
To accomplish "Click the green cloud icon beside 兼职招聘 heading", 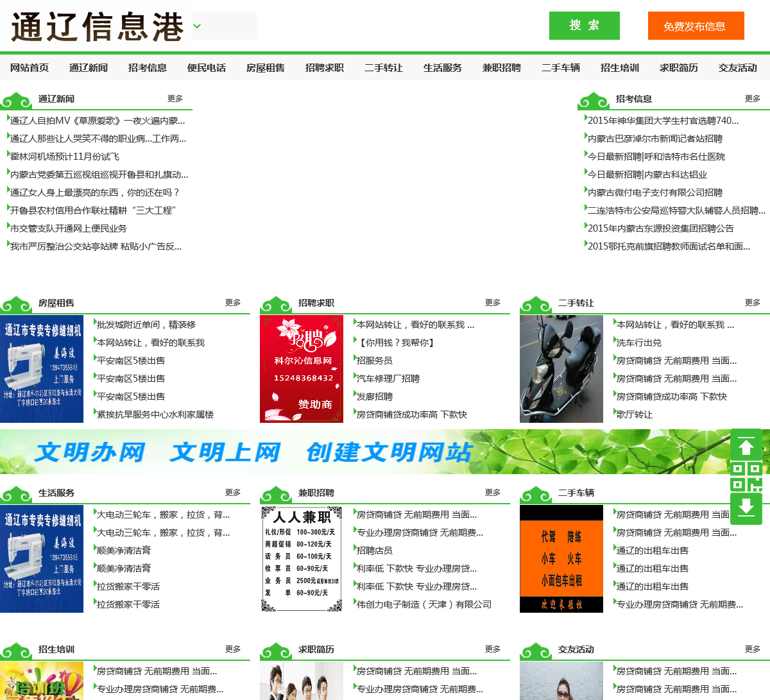I will click(276, 495).
